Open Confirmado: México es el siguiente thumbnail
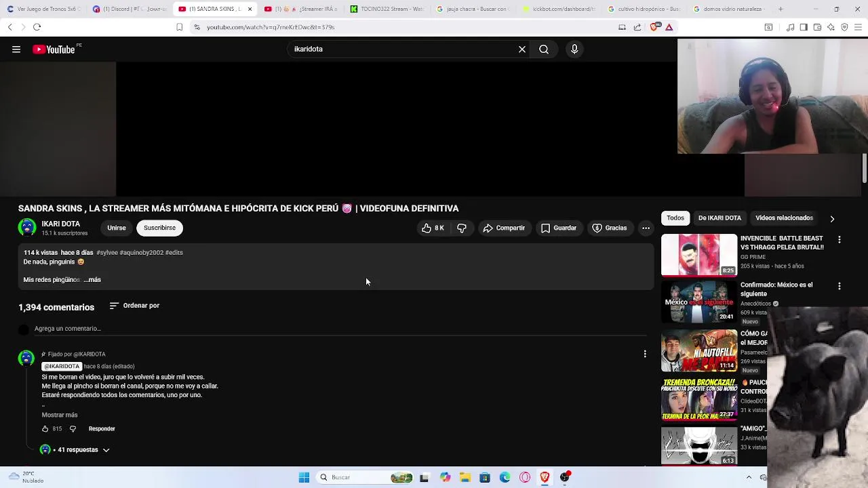 pyautogui.click(x=699, y=302)
